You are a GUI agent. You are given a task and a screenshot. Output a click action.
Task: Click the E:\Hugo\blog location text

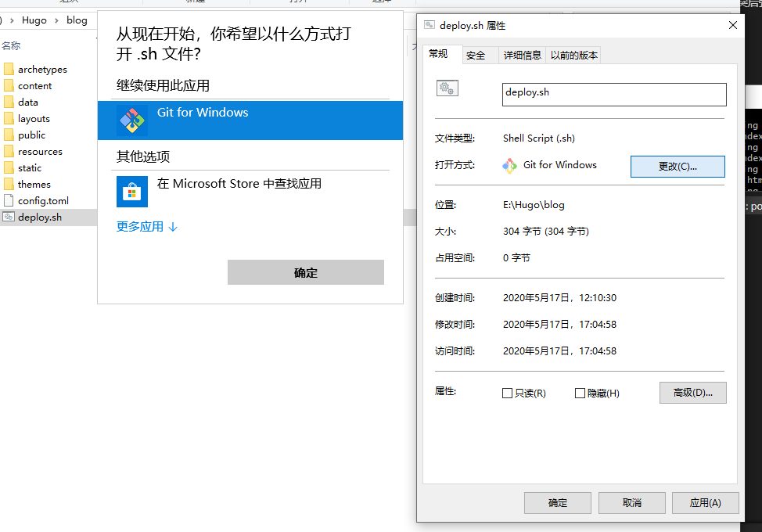coord(534,205)
